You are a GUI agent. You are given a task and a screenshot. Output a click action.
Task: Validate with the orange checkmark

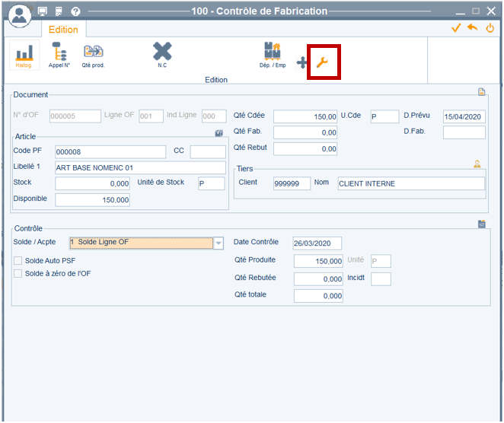click(456, 28)
